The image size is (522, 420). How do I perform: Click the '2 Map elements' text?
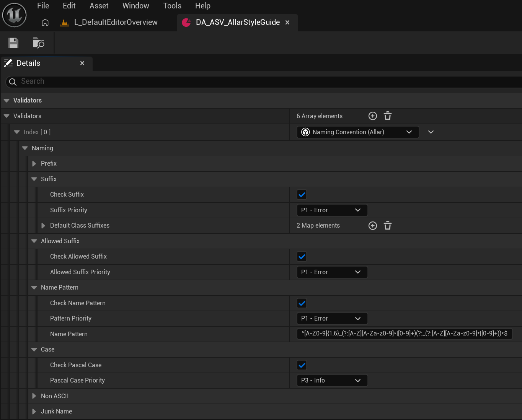(x=318, y=226)
